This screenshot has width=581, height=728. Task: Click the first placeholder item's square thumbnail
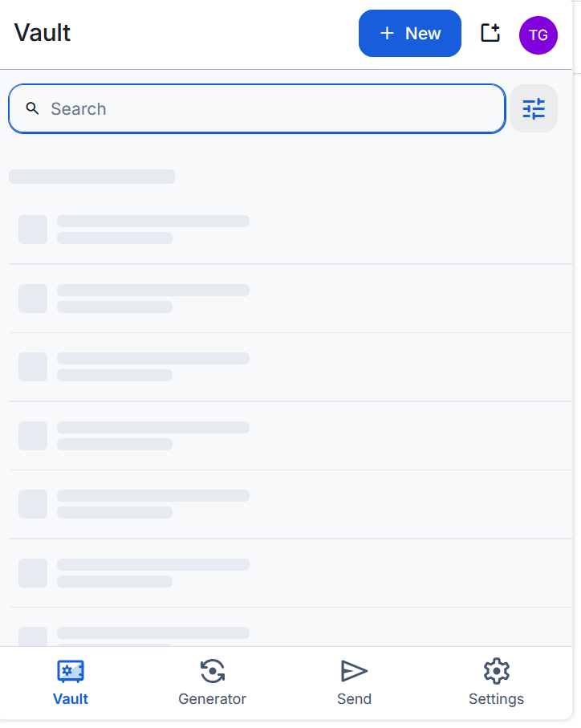point(33,230)
